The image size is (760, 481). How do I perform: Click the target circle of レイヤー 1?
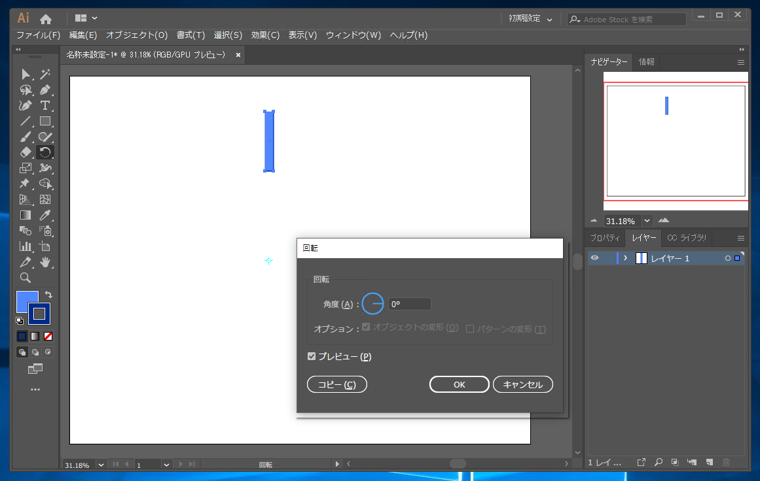click(x=728, y=258)
